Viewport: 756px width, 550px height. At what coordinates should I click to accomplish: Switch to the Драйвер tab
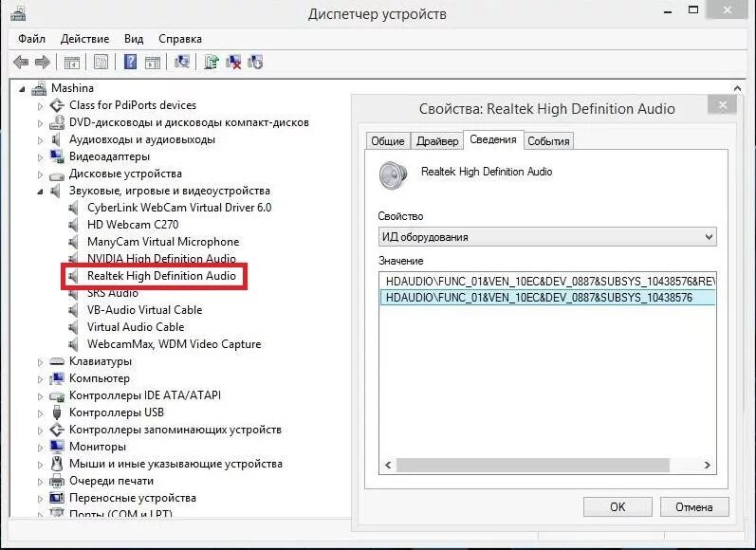pyautogui.click(x=437, y=141)
